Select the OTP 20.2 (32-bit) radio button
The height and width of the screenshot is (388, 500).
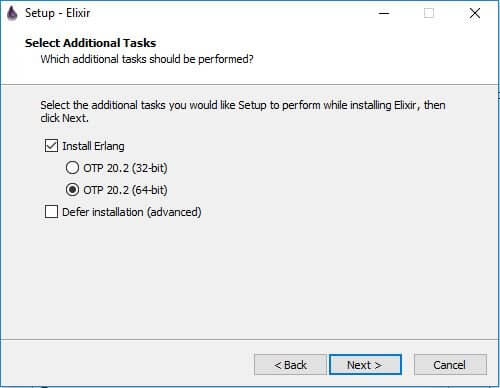(72, 168)
